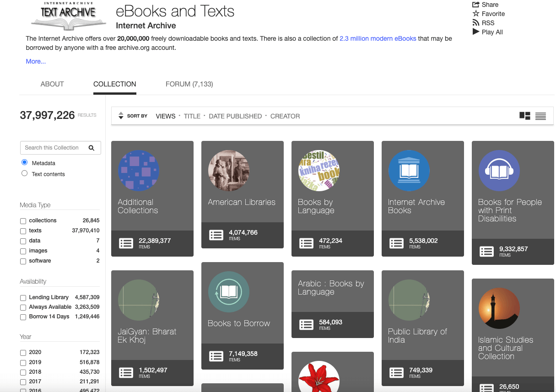Image resolution: width=556 pixels, height=392 pixels.
Task: Check the data media type checkbox
Action: [23, 241]
